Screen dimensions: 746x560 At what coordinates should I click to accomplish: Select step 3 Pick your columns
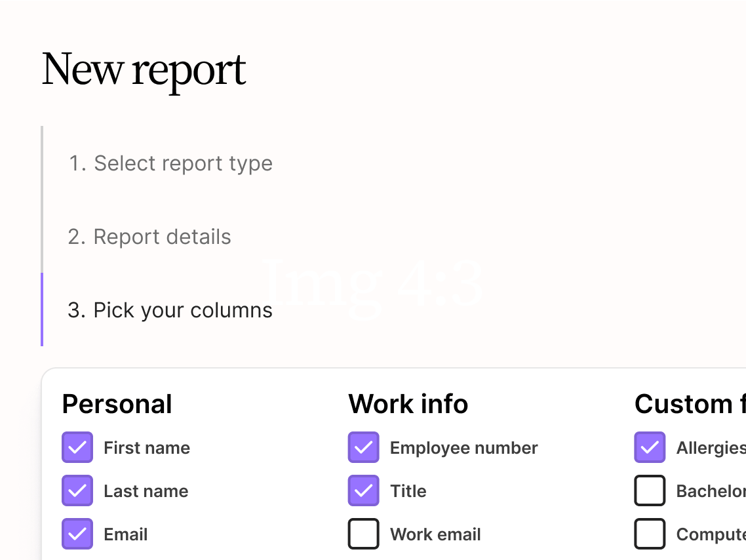tap(170, 310)
